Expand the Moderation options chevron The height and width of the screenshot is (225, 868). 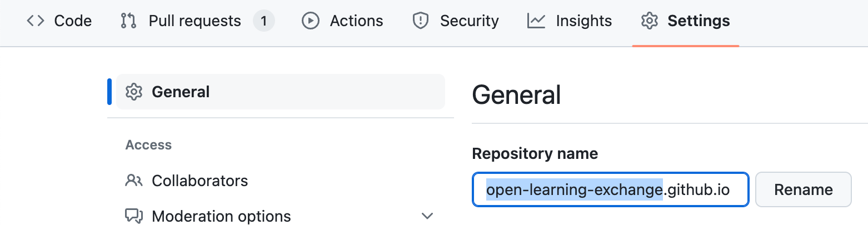point(427,216)
